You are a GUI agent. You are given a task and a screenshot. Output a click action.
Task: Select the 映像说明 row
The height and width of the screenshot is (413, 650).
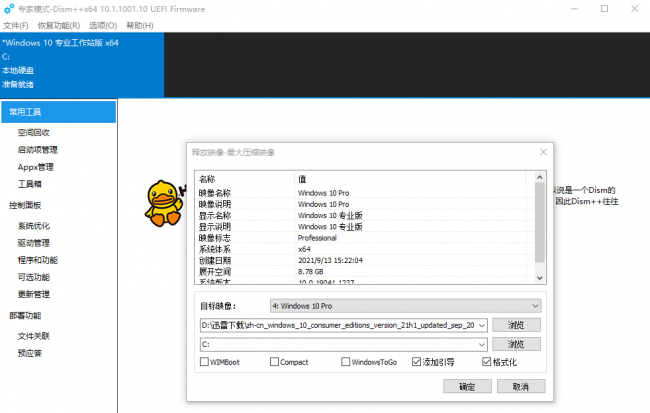click(x=364, y=204)
